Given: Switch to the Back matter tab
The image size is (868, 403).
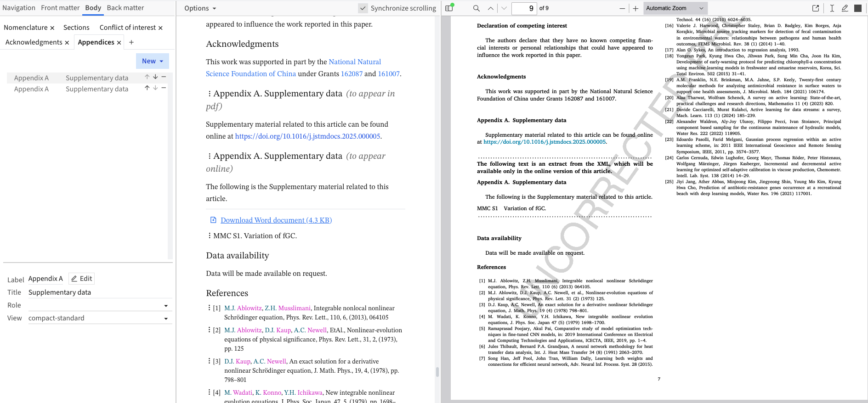Looking at the screenshot, I should coord(125,8).
